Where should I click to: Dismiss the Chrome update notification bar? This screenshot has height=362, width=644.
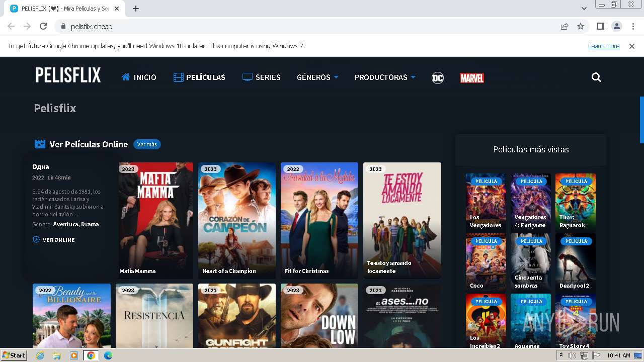pyautogui.click(x=632, y=46)
